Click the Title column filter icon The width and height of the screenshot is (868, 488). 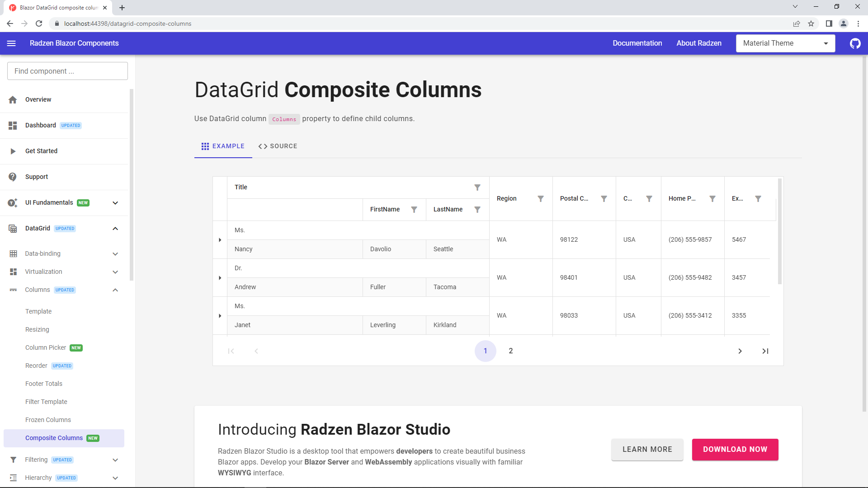pos(477,188)
